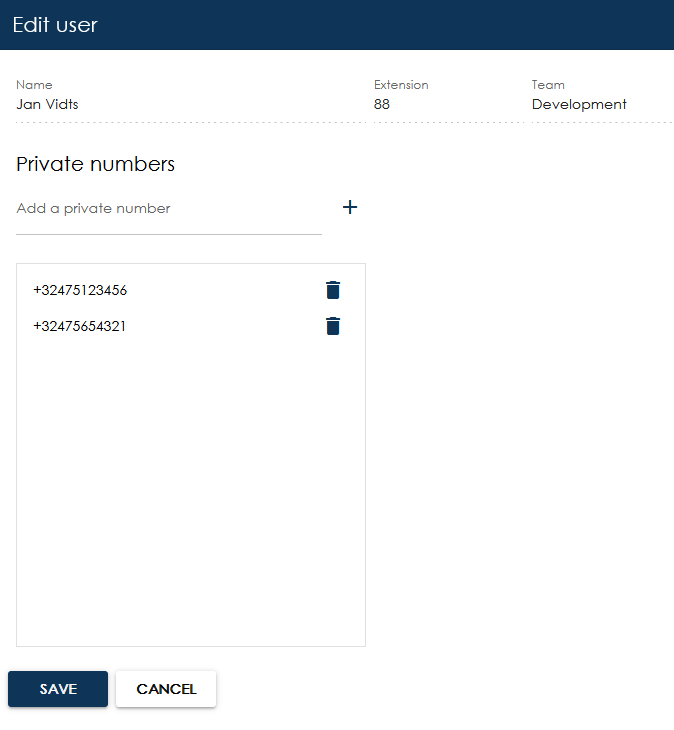This screenshot has width=674, height=730.
Task: Click the Team label
Action: pos(548,85)
